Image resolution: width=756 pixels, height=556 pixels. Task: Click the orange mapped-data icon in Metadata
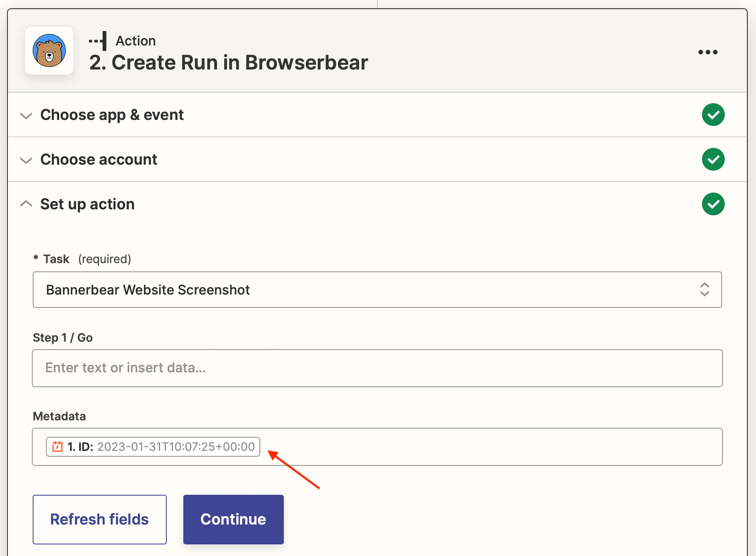click(57, 446)
